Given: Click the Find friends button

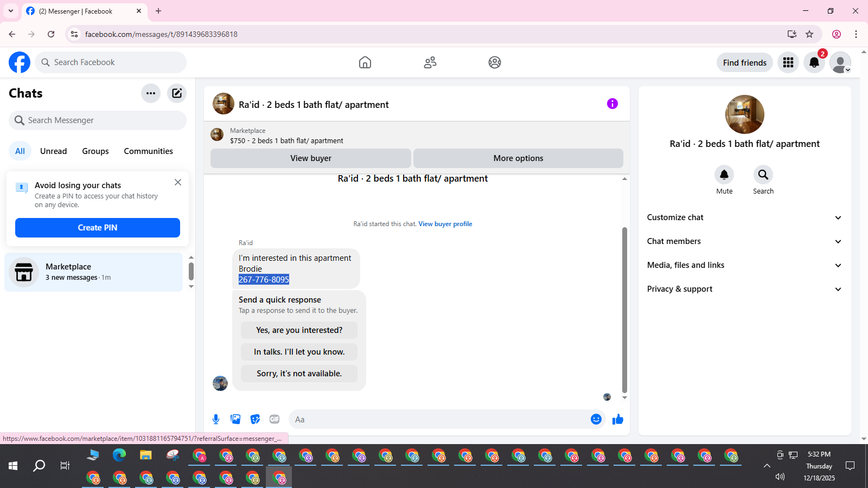Looking at the screenshot, I should (745, 62).
